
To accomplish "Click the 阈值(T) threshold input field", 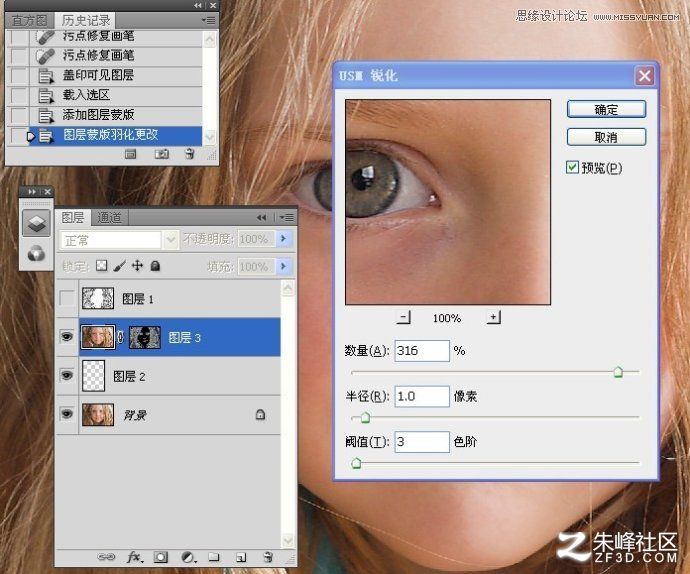I will (422, 442).
